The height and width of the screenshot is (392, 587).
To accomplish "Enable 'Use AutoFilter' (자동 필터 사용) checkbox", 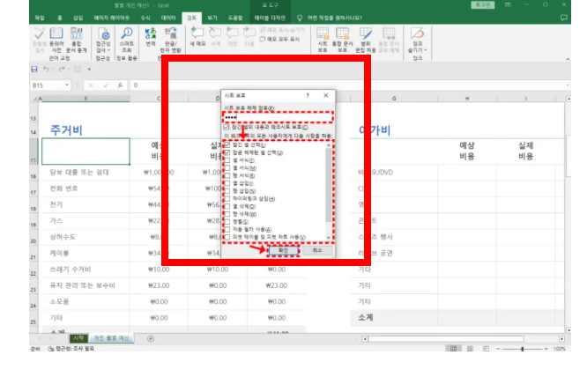I will coord(227,229).
